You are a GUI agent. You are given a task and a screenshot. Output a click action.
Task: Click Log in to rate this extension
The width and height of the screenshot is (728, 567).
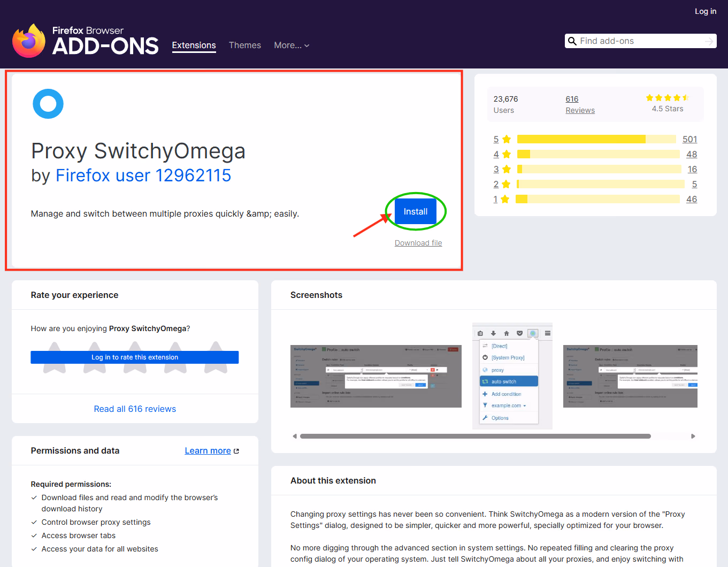(x=135, y=357)
